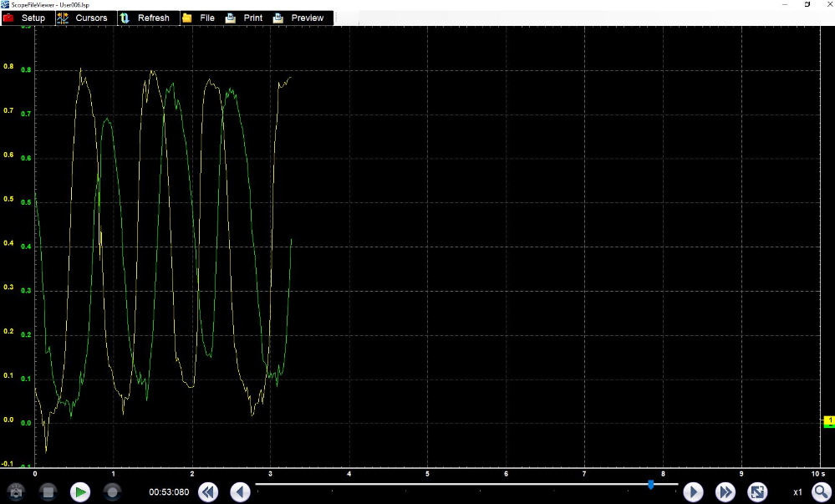Refresh the scope display

153,18
